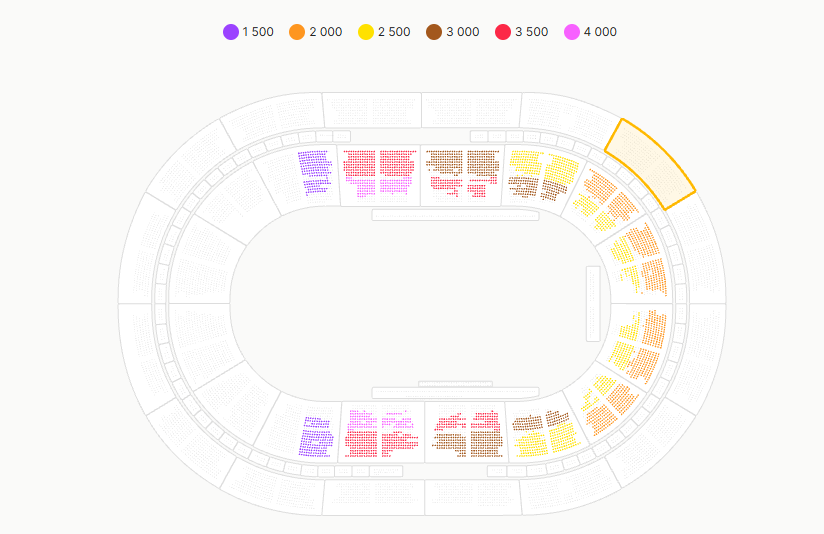824x534 pixels.
Task: Click the red 3 500 price swatch
Action: coord(503,32)
